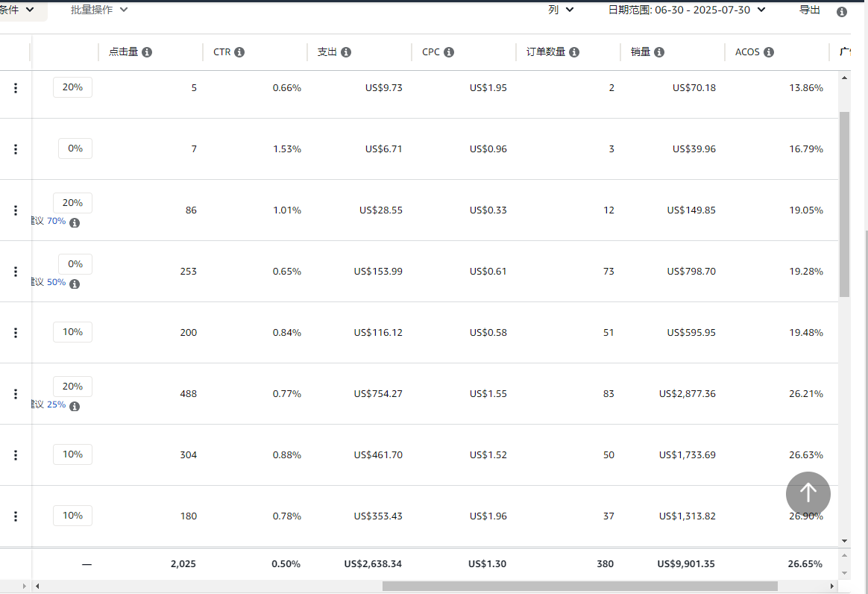Click the back-to-top arrow button
Image resolution: width=868 pixels, height=594 pixels.
[x=808, y=494]
